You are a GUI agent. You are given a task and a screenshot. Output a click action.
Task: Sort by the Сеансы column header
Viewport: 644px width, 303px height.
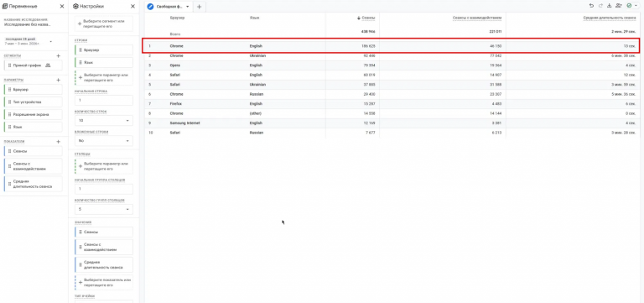(x=367, y=18)
